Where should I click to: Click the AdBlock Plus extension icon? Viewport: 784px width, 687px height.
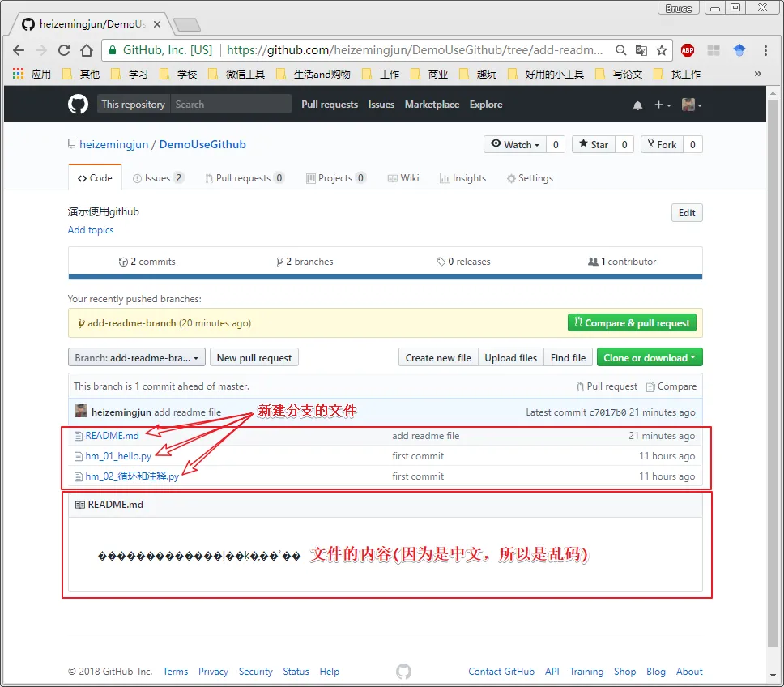point(688,50)
